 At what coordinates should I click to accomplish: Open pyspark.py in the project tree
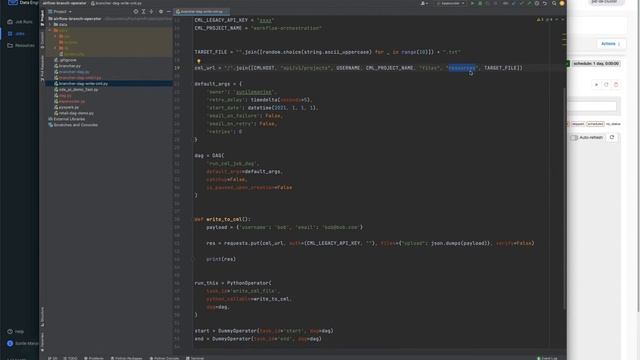pyautogui.click(x=67, y=107)
